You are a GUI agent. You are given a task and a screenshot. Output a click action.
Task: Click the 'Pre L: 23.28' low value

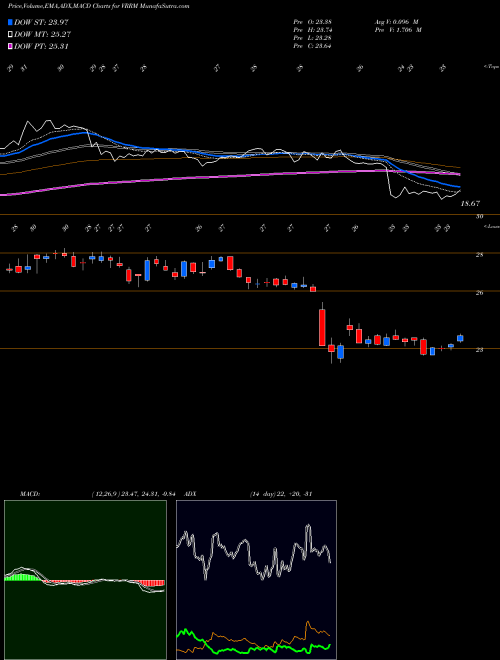pyautogui.click(x=312, y=38)
